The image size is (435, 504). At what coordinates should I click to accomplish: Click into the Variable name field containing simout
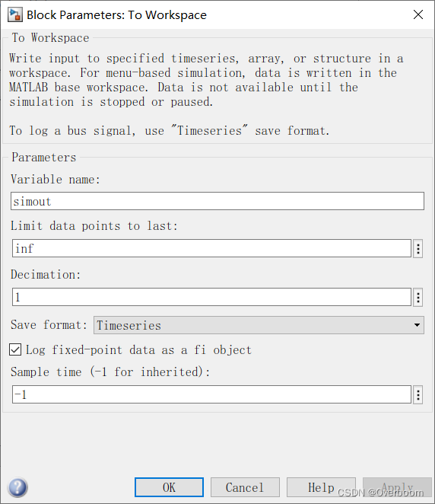coord(217,201)
